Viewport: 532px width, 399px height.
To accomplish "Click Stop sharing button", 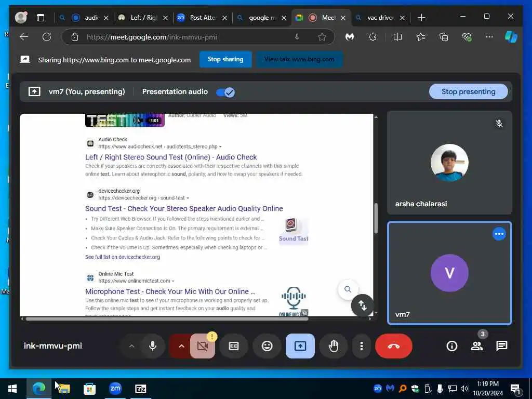I will [x=225, y=59].
